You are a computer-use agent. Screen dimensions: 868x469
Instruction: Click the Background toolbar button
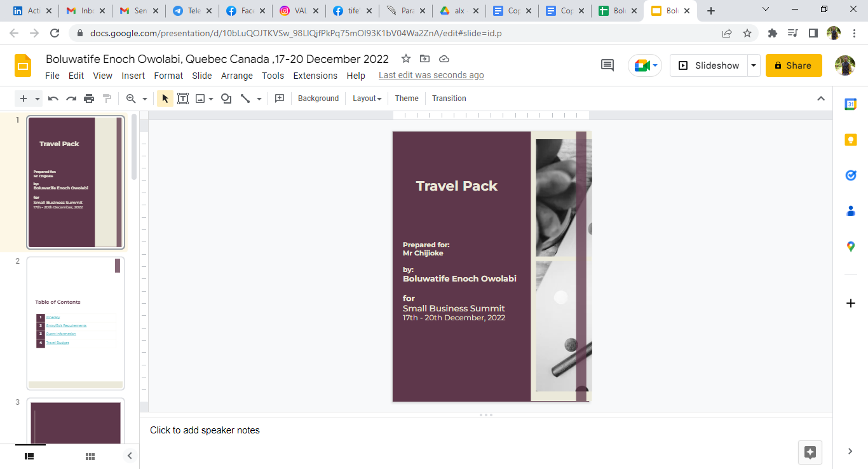tap(318, 99)
